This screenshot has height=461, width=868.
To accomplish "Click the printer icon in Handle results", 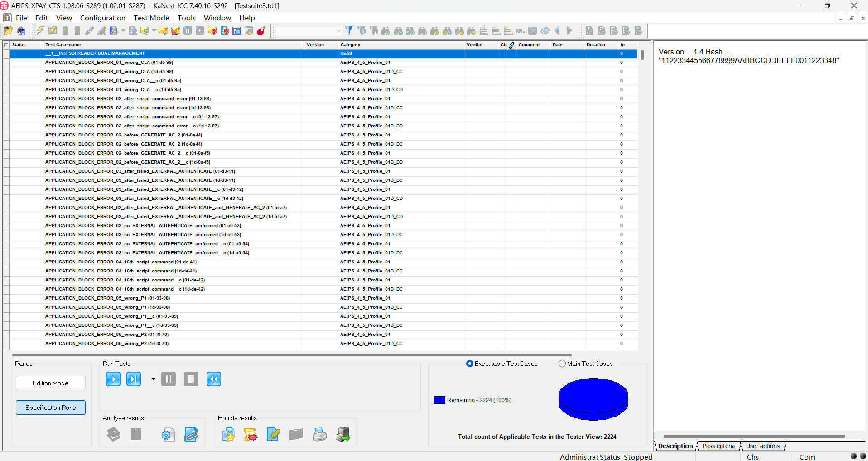I will pyautogui.click(x=319, y=435).
